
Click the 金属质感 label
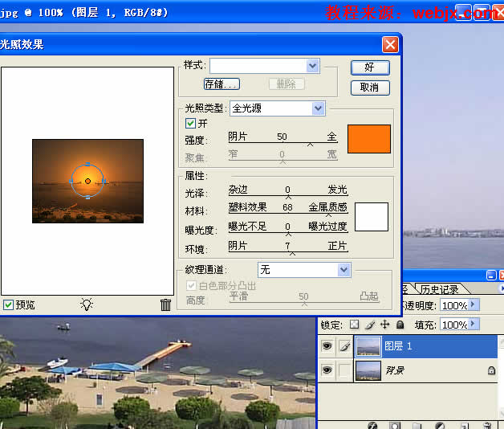click(x=328, y=207)
